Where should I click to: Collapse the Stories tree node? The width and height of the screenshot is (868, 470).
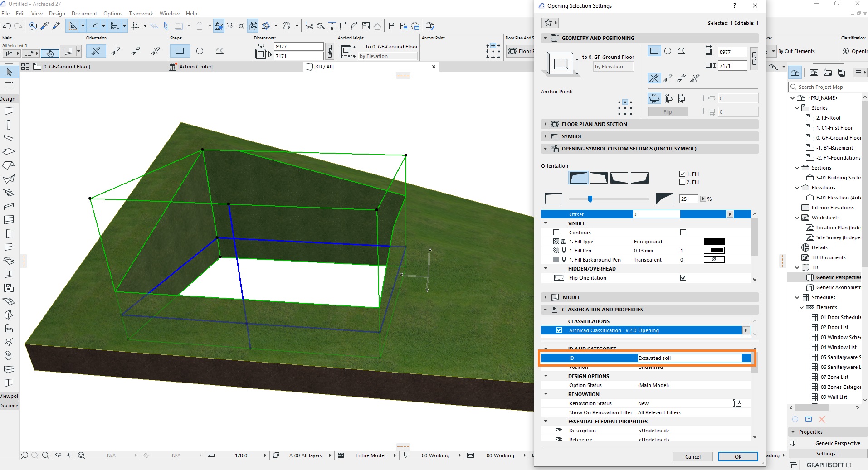pyautogui.click(x=797, y=108)
